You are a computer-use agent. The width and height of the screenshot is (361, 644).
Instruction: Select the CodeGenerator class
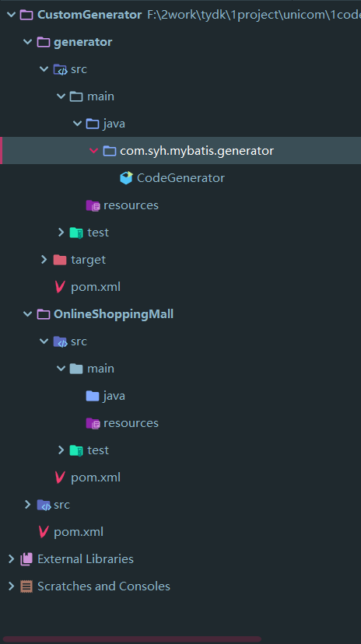pyautogui.click(x=180, y=178)
